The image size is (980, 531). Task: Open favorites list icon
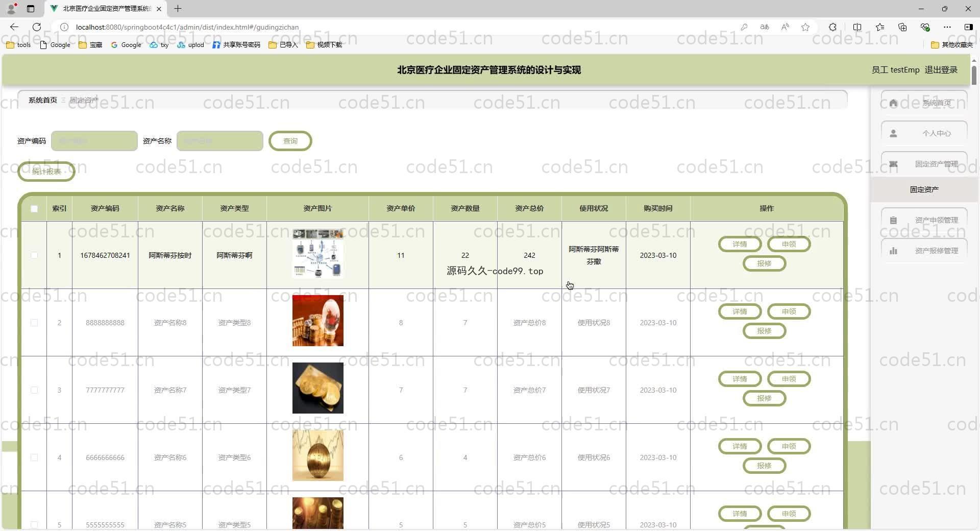pyautogui.click(x=880, y=27)
